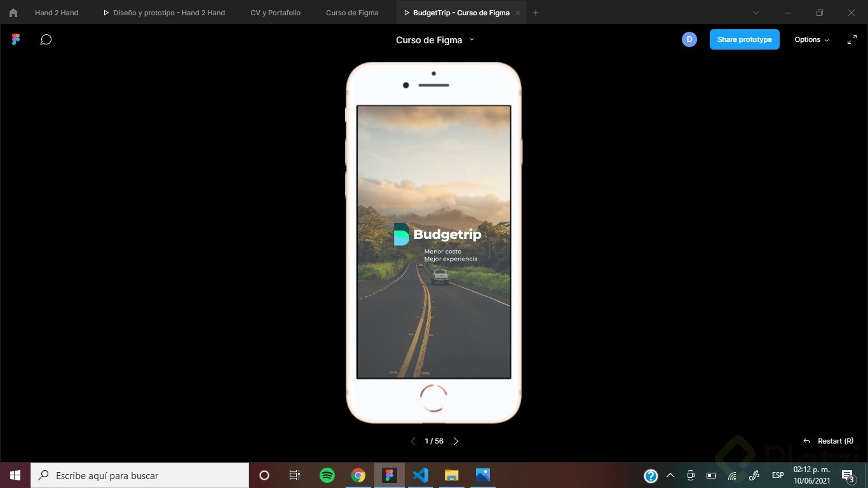
Task: Click the user avatar D
Action: pos(689,39)
